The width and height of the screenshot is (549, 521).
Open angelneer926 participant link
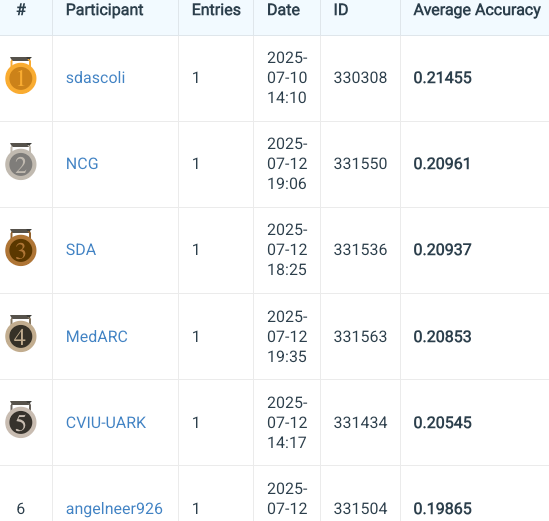pos(114,508)
